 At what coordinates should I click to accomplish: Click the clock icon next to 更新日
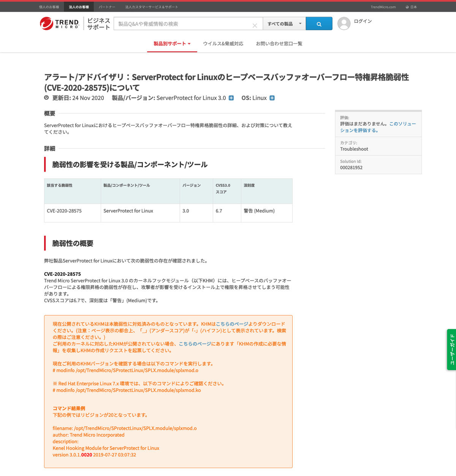click(46, 98)
